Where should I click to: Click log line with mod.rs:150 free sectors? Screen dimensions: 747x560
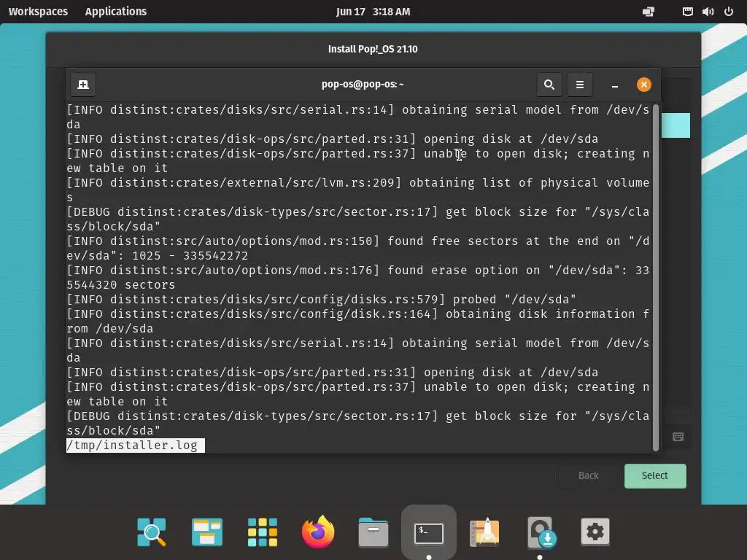click(x=357, y=248)
